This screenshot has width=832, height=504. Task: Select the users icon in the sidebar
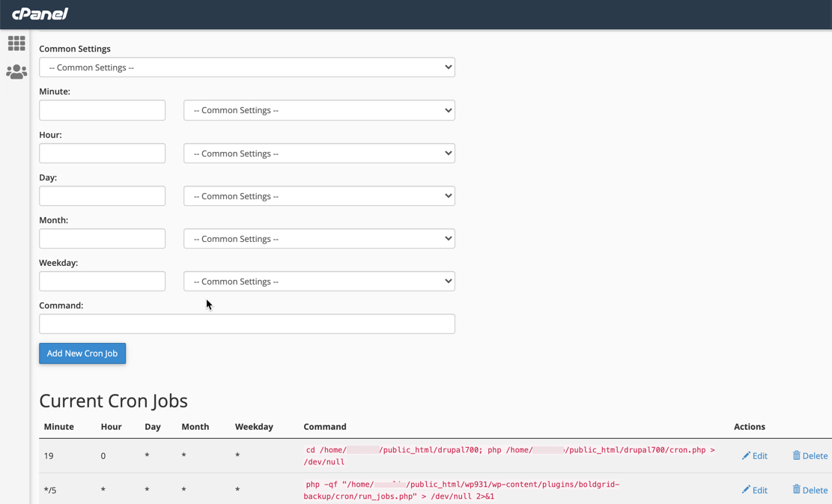coord(16,71)
